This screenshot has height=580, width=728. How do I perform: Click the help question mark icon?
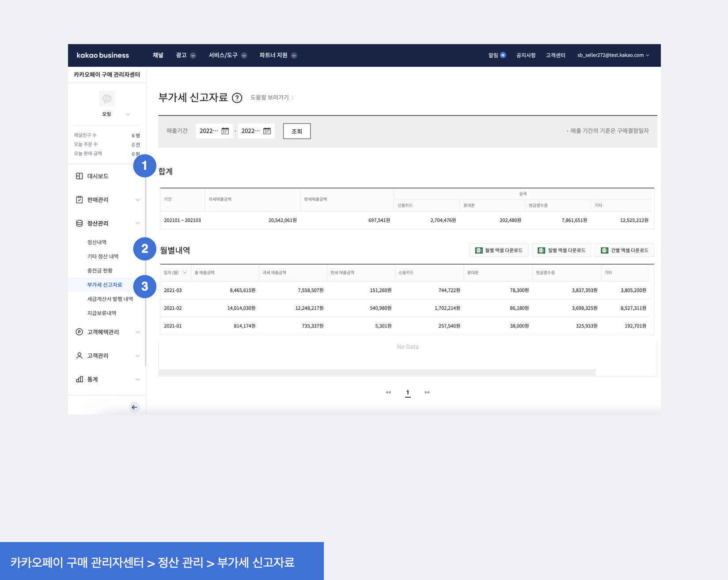point(237,98)
